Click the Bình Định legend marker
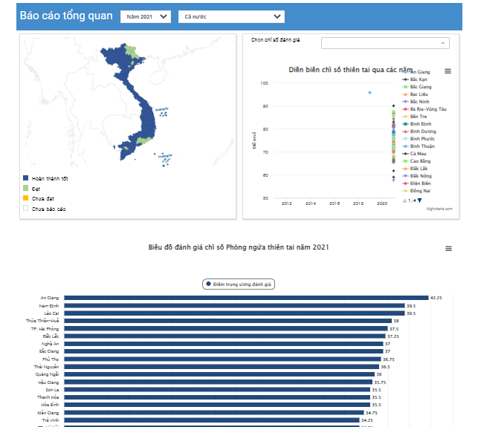504x427 pixels. [405, 124]
